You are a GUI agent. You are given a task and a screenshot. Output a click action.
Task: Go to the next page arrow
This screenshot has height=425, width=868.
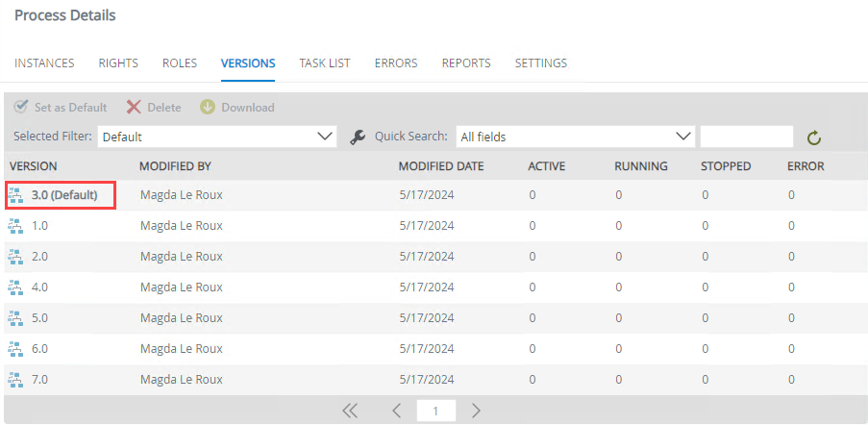coord(476,411)
